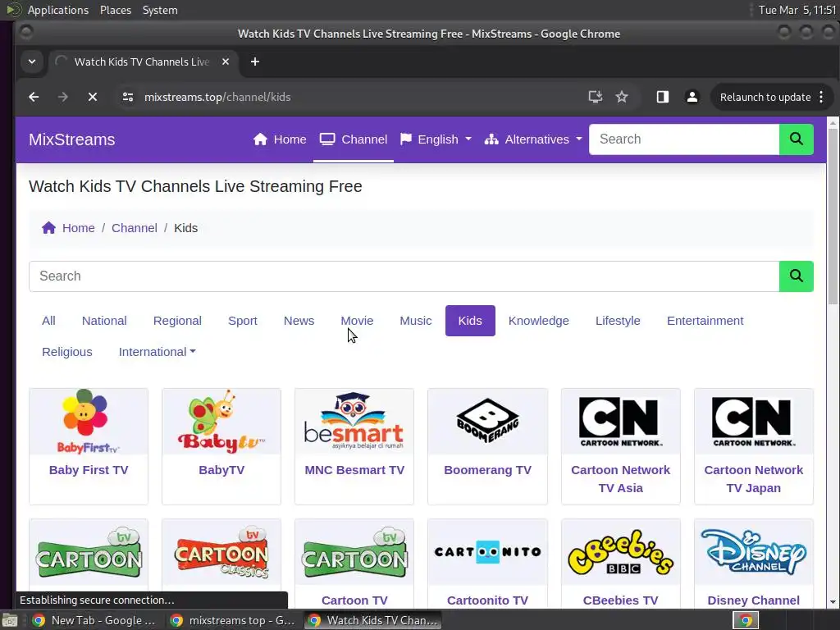Expand the Alternatives dropdown
This screenshot has width=840, height=630.
(533, 139)
